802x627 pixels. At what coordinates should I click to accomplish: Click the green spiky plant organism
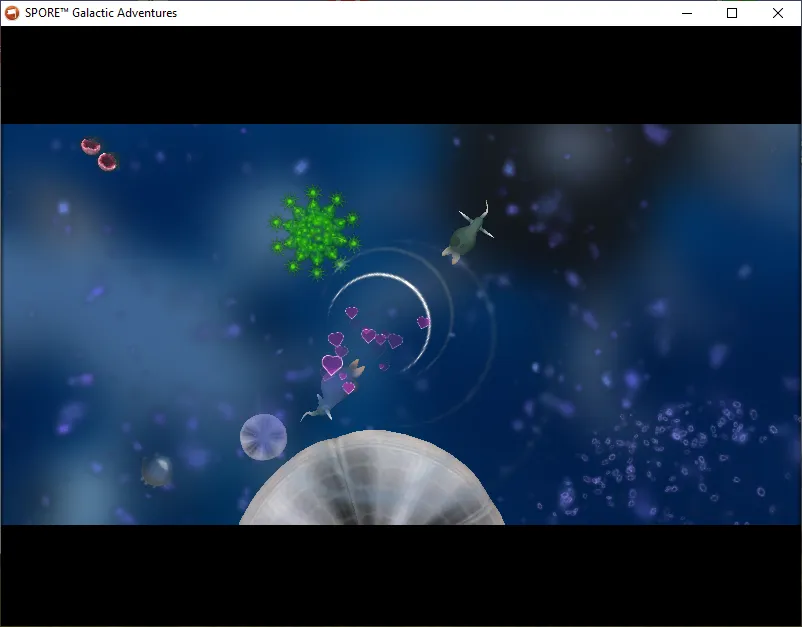click(x=315, y=233)
